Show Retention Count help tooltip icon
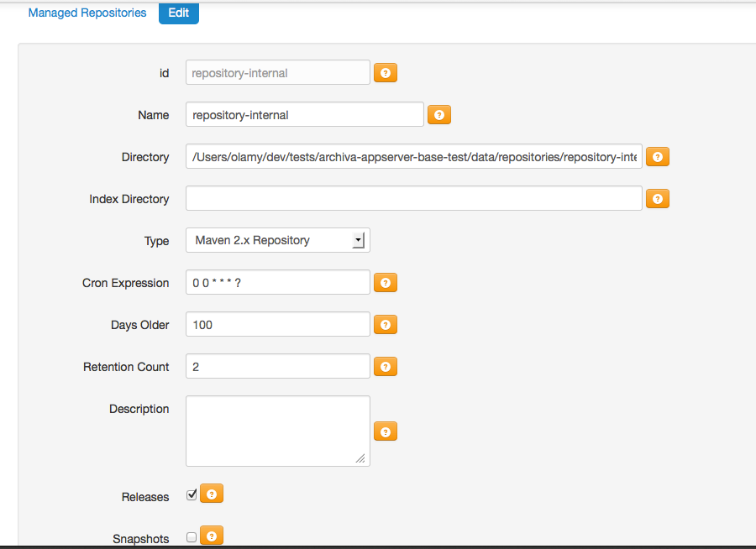The width and height of the screenshot is (756, 549). pos(385,367)
